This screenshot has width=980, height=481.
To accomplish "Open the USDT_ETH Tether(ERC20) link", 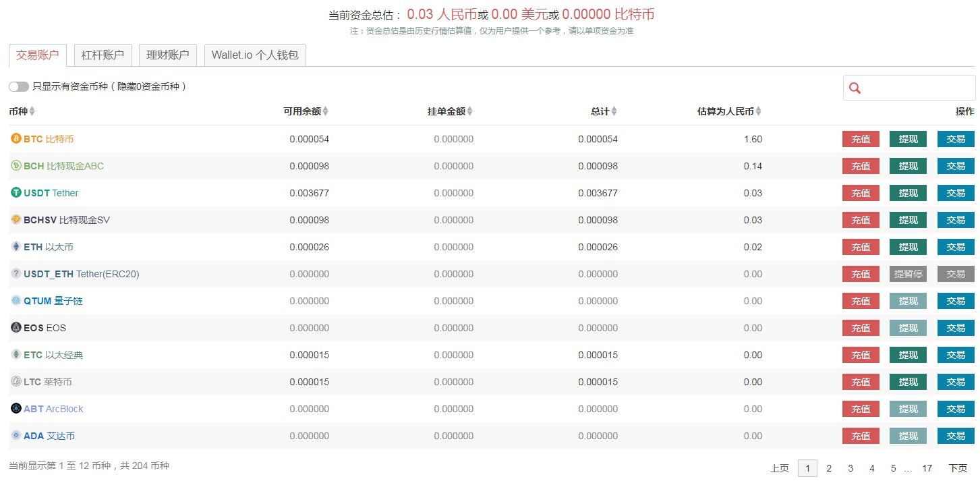I will click(81, 274).
